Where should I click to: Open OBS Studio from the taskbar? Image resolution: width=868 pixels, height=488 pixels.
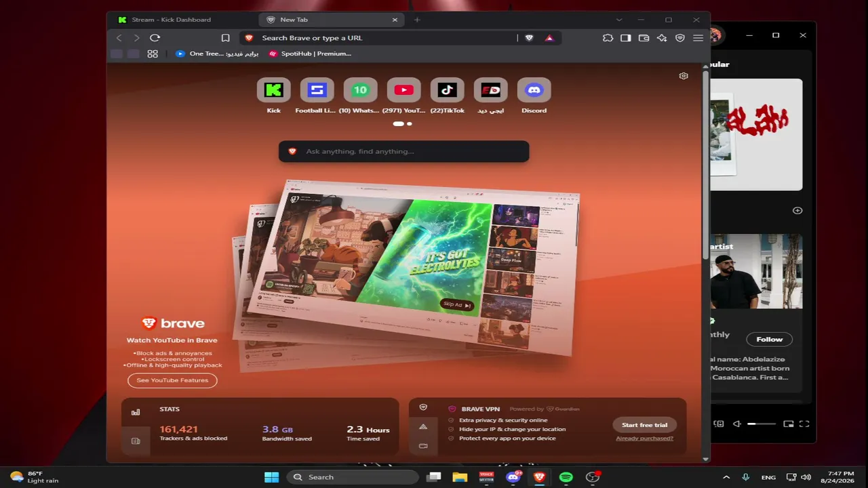(593, 477)
